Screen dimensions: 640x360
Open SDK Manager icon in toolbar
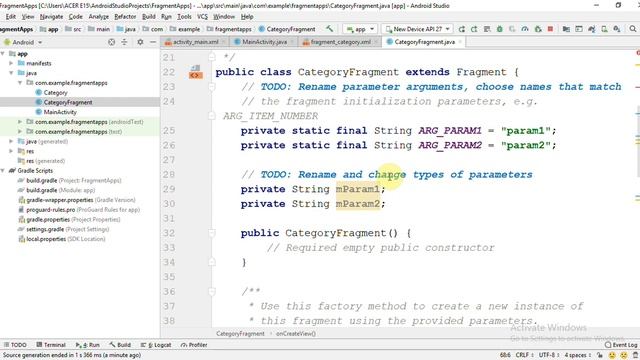pos(617,29)
